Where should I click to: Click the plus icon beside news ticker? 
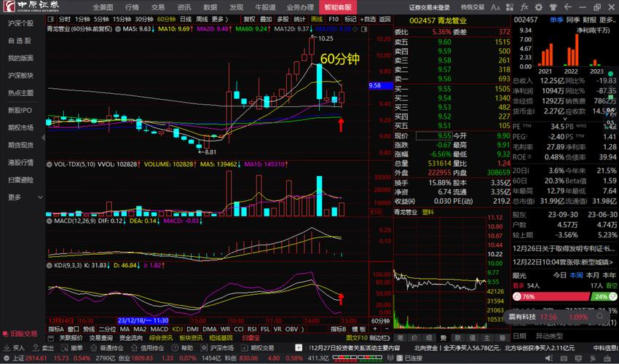click(299, 347)
